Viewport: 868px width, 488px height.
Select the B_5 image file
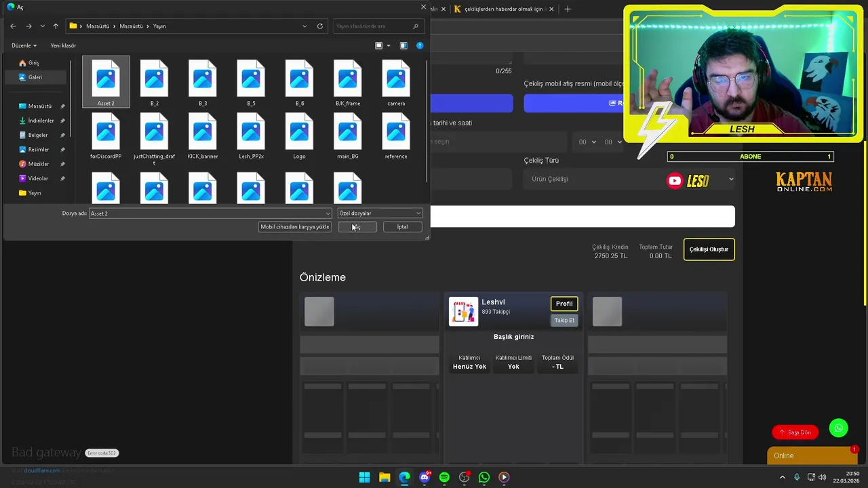coord(251,82)
